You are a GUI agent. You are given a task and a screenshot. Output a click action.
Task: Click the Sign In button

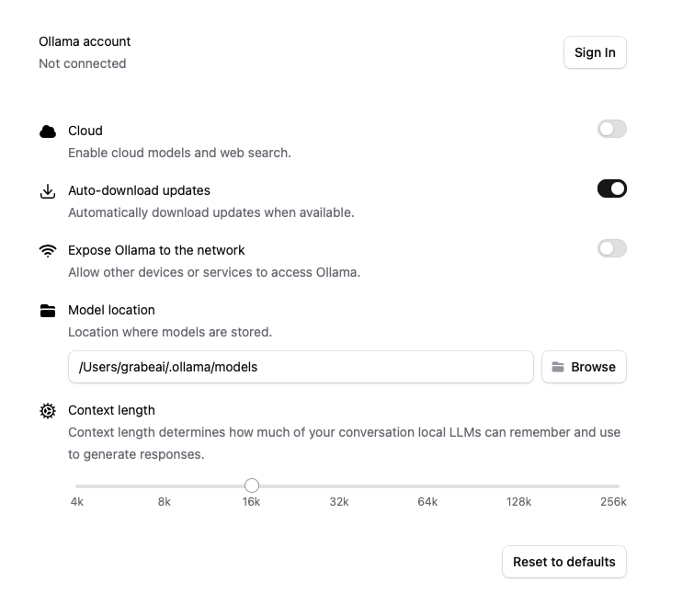click(595, 52)
